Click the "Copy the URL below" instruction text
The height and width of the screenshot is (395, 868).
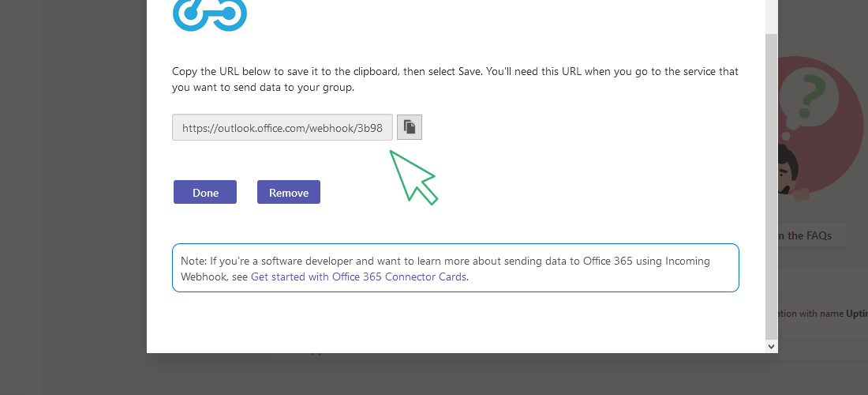click(x=455, y=79)
